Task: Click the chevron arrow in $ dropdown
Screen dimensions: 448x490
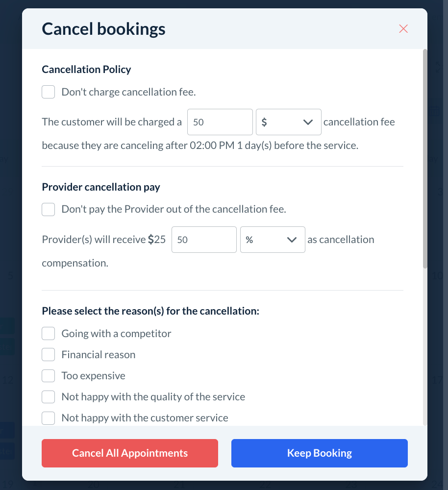Action: pos(308,122)
